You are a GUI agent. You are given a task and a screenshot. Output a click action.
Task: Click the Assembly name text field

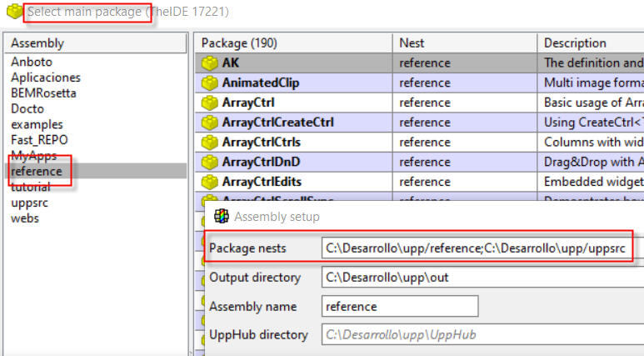tap(400, 306)
